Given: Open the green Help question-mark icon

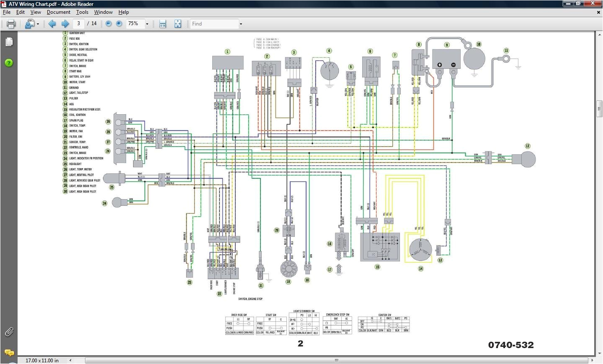Looking at the screenshot, I should click(x=9, y=63).
